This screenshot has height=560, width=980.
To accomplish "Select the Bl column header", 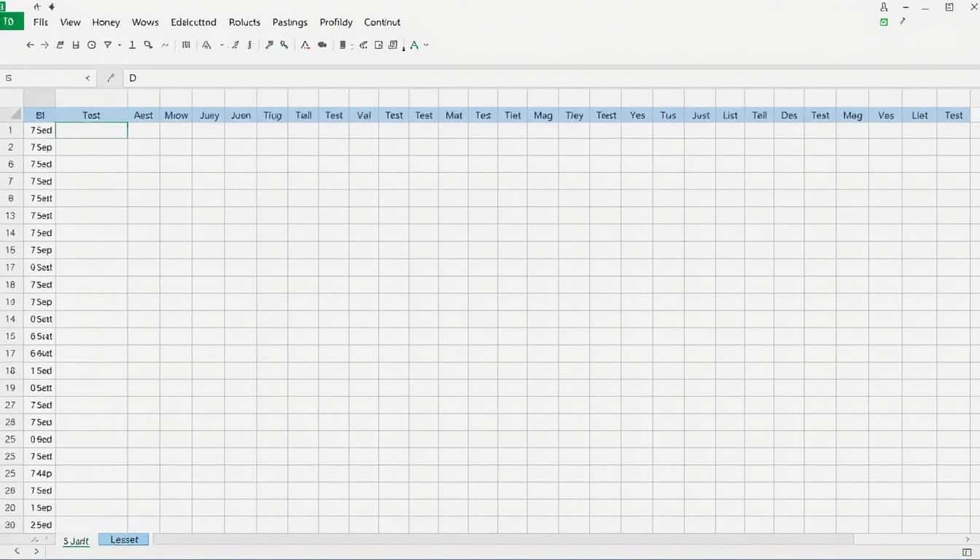I will coord(40,115).
